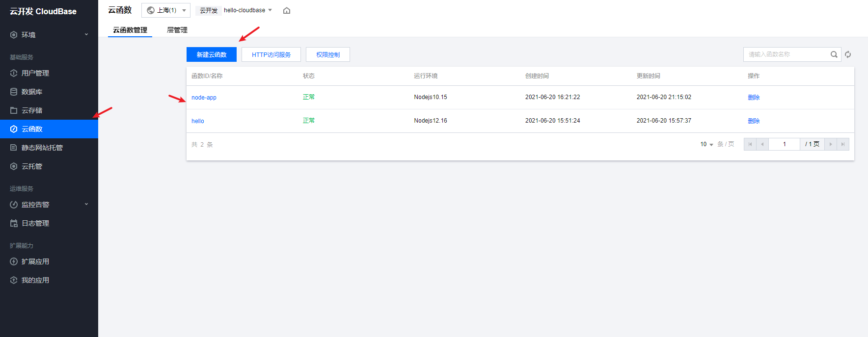The width and height of the screenshot is (868, 337).
Task: Click the 正常 status of node-app
Action: pos(309,97)
